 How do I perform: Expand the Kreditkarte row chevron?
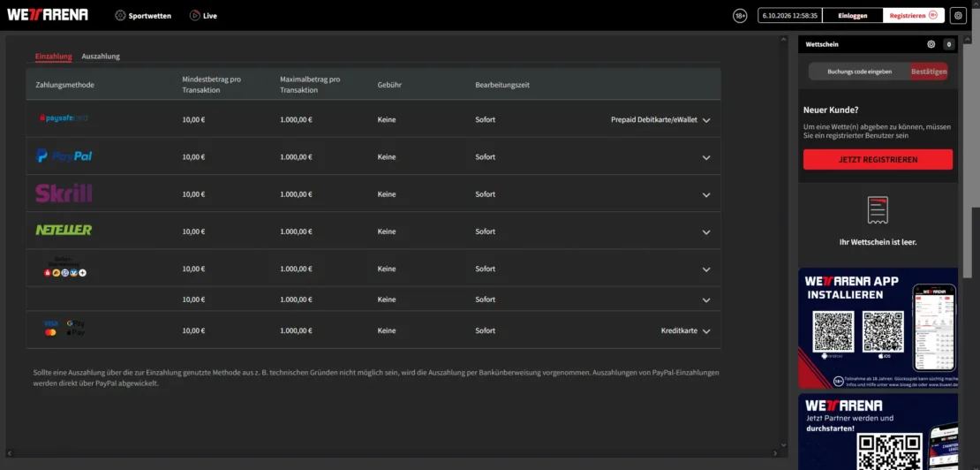tap(706, 331)
